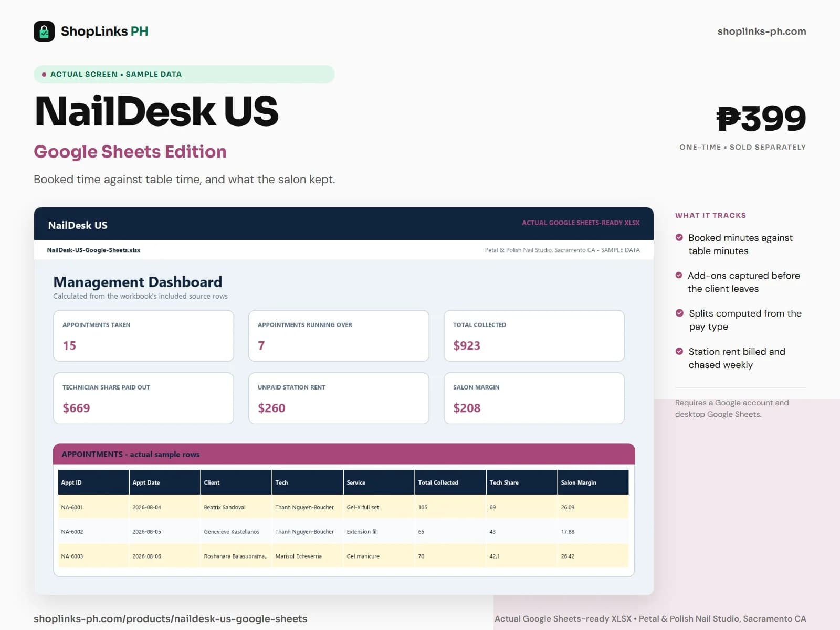Click the checkmark icon beside Splits computed
Viewport: 840px width, 630px height.
(x=679, y=313)
